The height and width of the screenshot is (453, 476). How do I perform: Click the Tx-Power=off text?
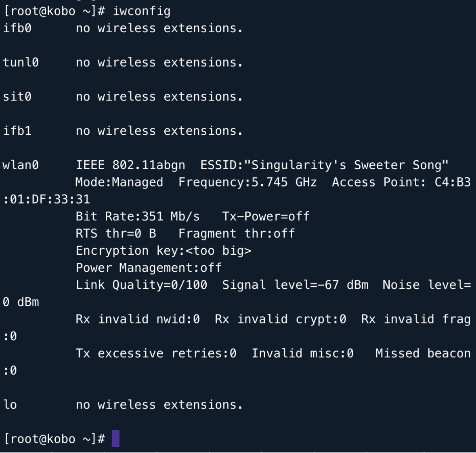[x=266, y=216]
